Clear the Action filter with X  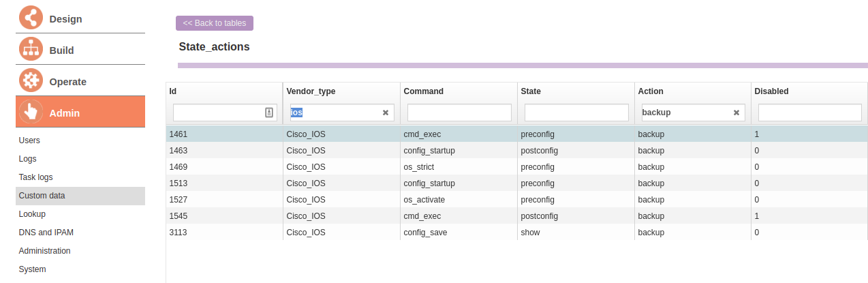pyautogui.click(x=736, y=113)
